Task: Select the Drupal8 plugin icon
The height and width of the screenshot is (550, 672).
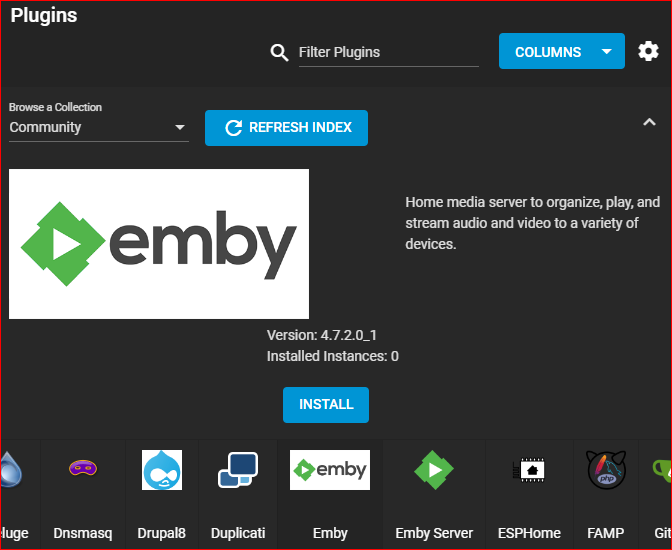Action: [x=162, y=470]
